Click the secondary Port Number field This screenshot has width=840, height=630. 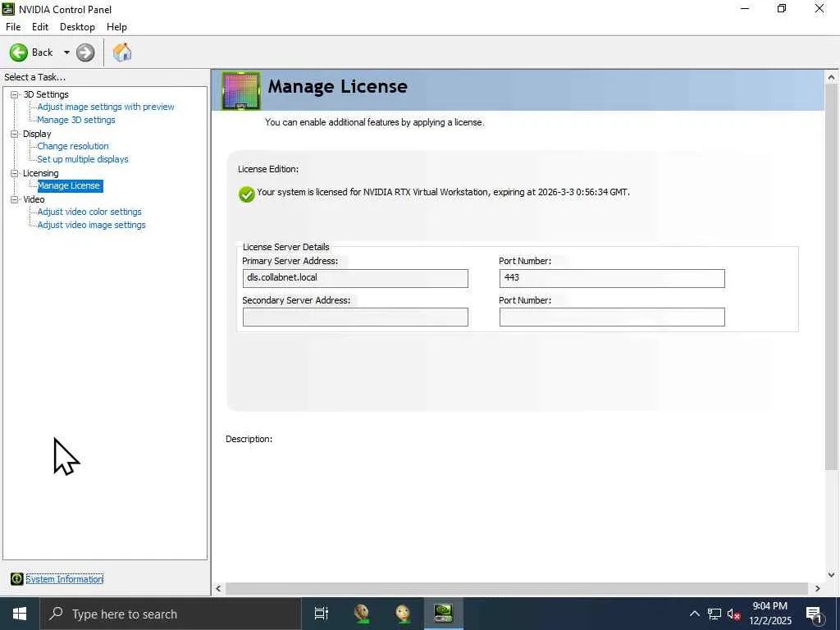pyautogui.click(x=612, y=317)
